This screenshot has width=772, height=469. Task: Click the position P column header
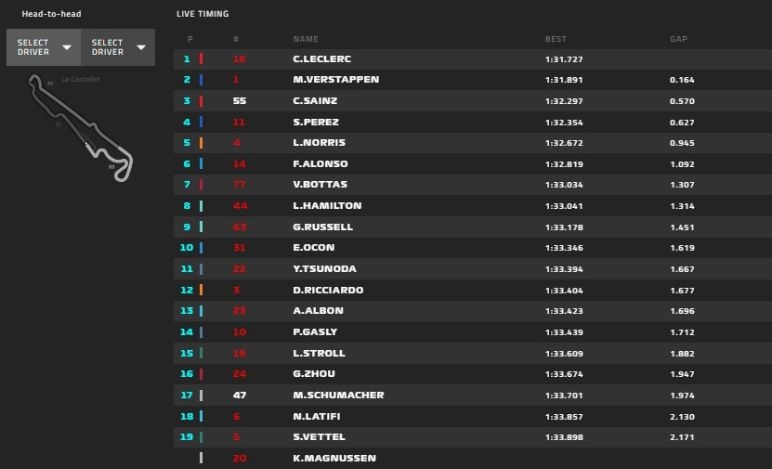coord(189,39)
